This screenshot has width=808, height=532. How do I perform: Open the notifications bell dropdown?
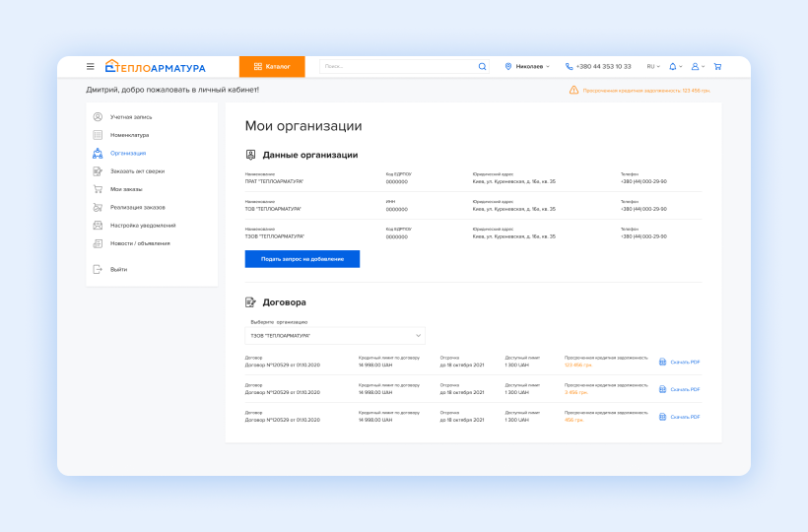tap(675, 67)
